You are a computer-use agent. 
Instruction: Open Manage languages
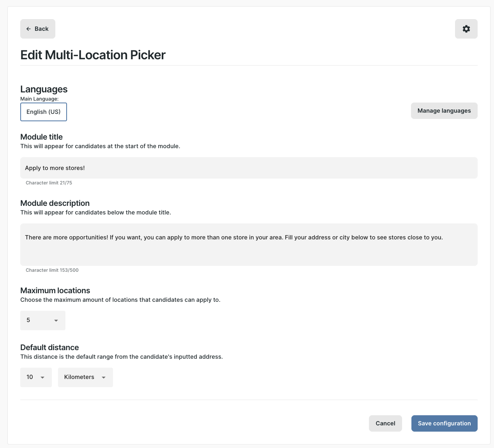tap(444, 111)
